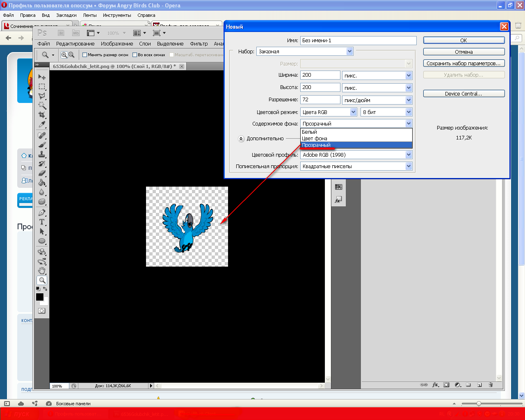Click the black foreground color swatch
The image size is (525, 420).
click(x=40, y=297)
